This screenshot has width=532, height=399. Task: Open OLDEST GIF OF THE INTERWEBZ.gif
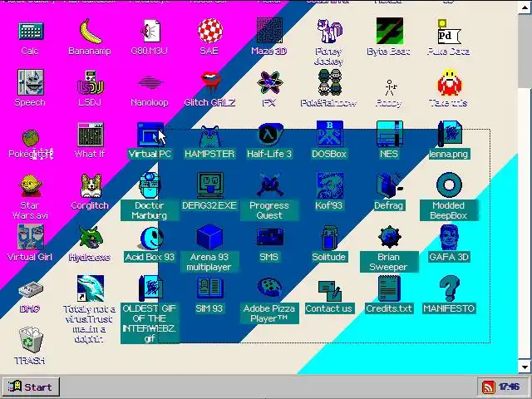point(150,288)
